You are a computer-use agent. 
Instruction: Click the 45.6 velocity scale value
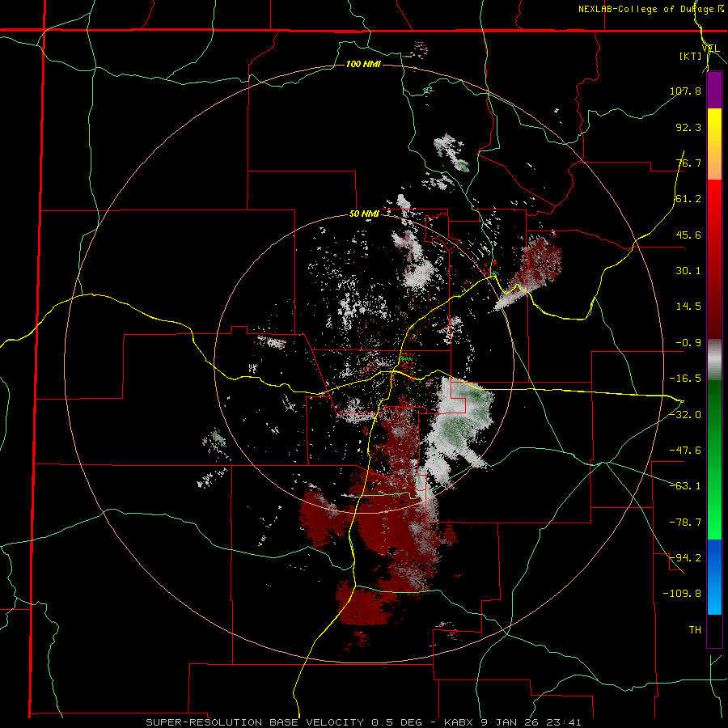pos(688,235)
